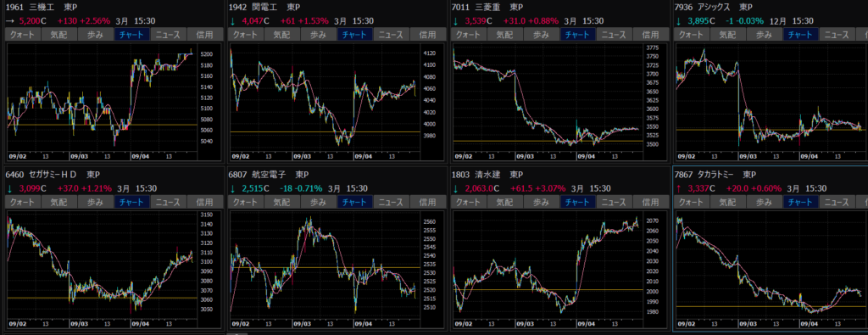Open ニュース tab in 三機工 panel
The width and height of the screenshot is (868, 335).
coord(169,34)
